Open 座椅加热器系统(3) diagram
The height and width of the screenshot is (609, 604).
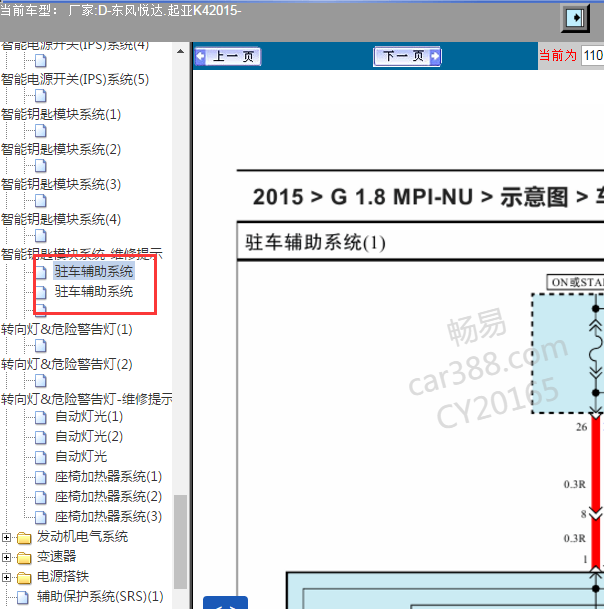tap(108, 517)
